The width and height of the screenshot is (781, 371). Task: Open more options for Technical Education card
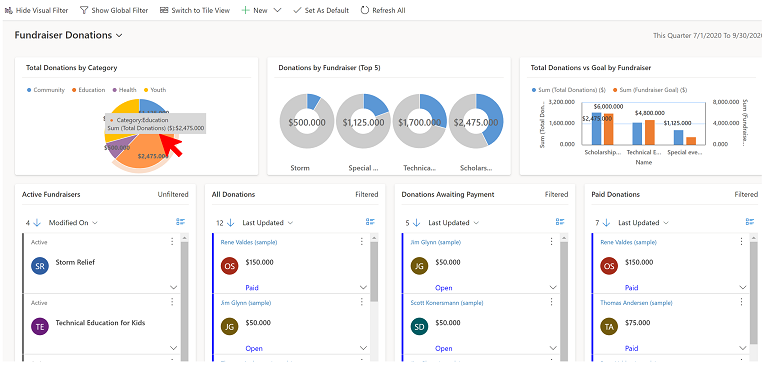172,302
